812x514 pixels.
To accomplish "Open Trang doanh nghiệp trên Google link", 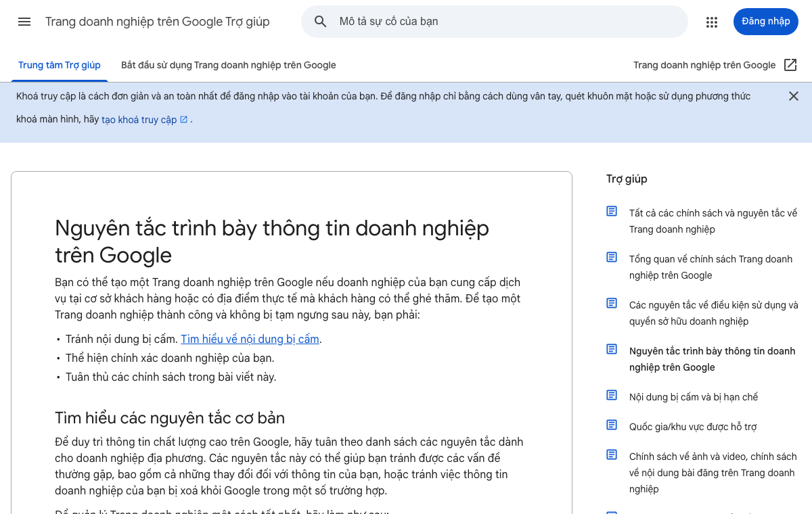I will pos(704,66).
